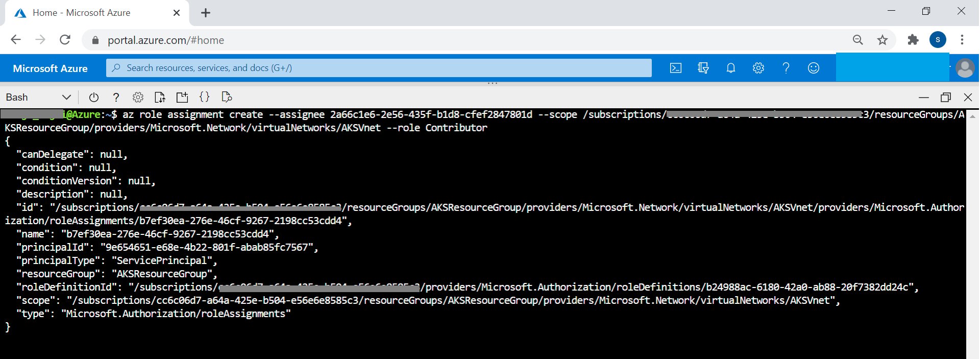This screenshot has height=359, width=980.
Task: Click the "conditionVersion": null line
Action: coord(86,181)
